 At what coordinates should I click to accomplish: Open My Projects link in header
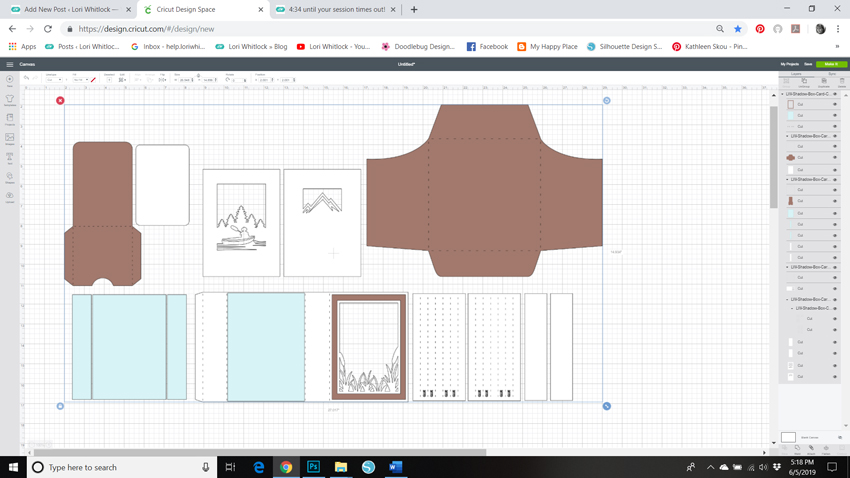(x=789, y=64)
